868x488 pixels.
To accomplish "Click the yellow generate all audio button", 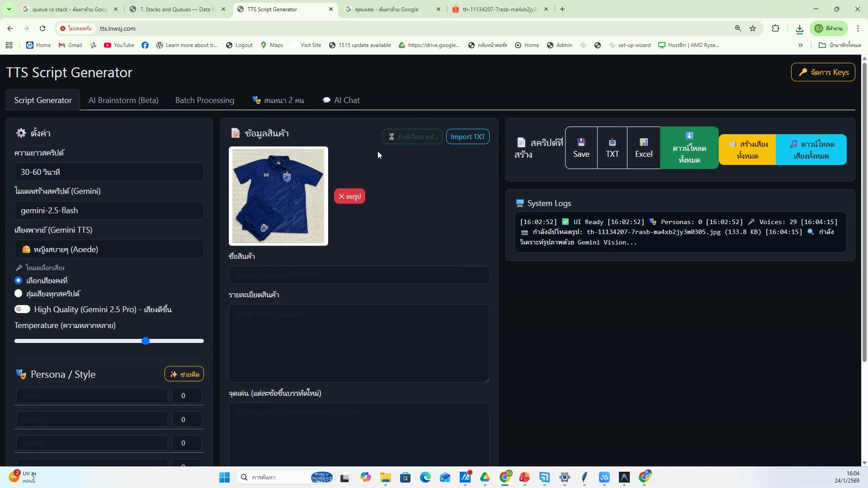I will tap(747, 150).
